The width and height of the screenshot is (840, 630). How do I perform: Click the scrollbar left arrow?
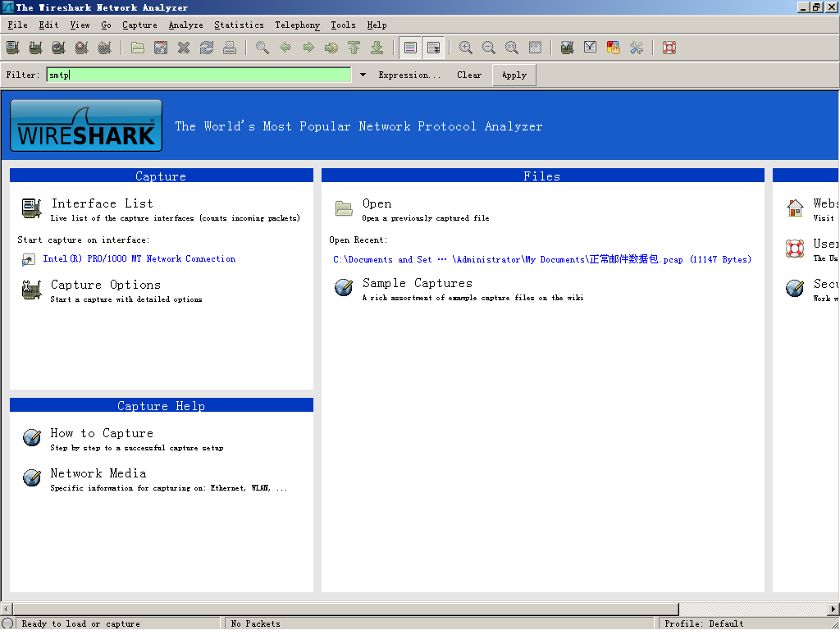click(x=7, y=609)
